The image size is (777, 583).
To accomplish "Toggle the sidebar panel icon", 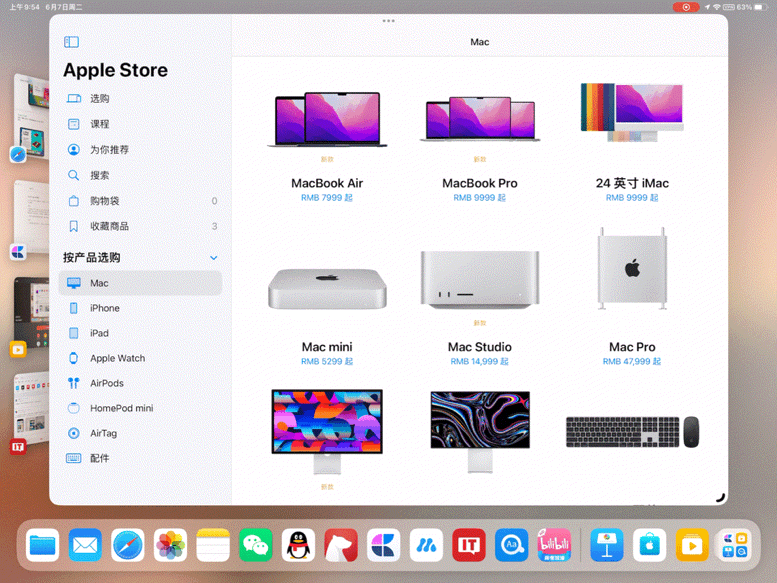I will [x=71, y=42].
